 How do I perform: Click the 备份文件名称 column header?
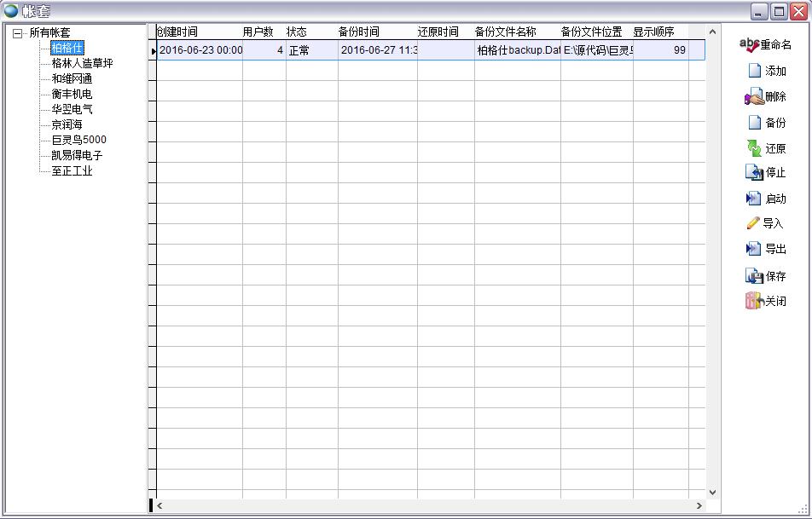(x=506, y=32)
